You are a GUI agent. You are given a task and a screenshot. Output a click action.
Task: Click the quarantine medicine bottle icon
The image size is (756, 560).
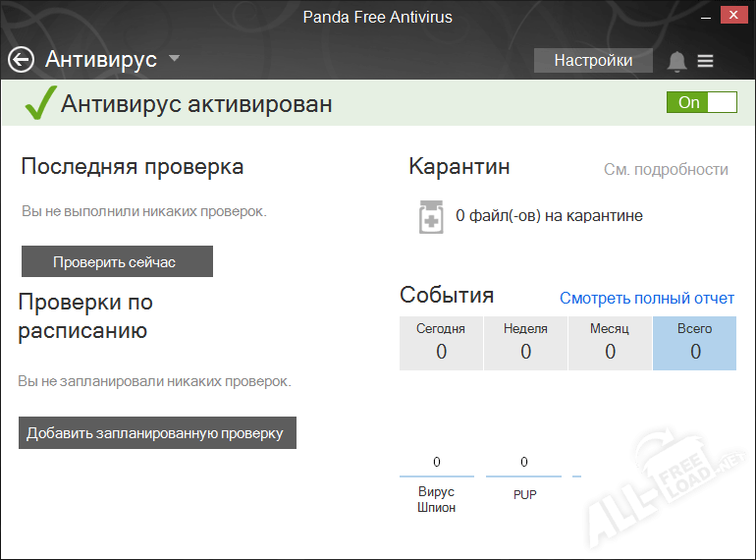pos(431,216)
